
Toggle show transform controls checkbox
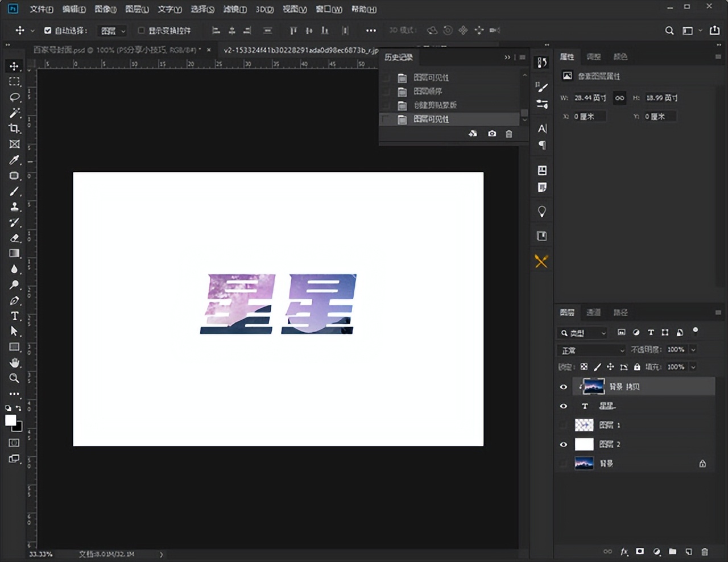(141, 31)
